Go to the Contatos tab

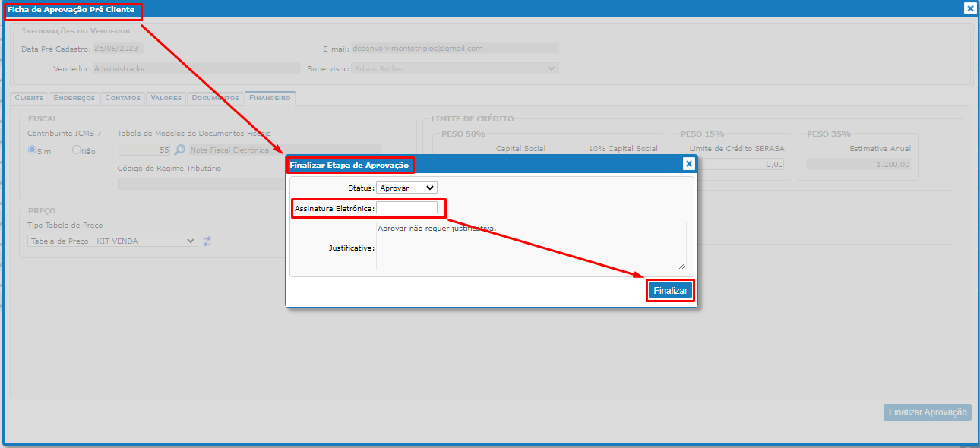pos(123,98)
